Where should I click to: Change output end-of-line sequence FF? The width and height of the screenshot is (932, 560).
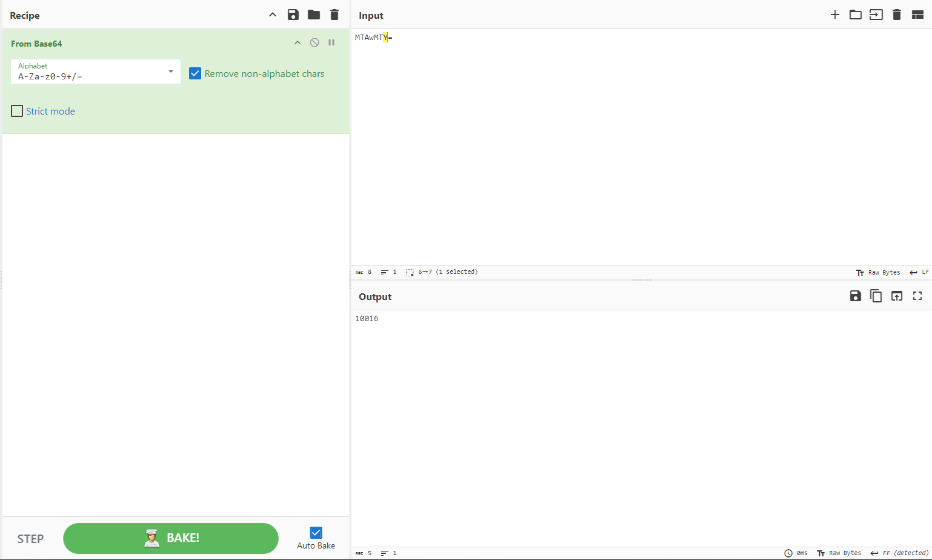click(899, 553)
